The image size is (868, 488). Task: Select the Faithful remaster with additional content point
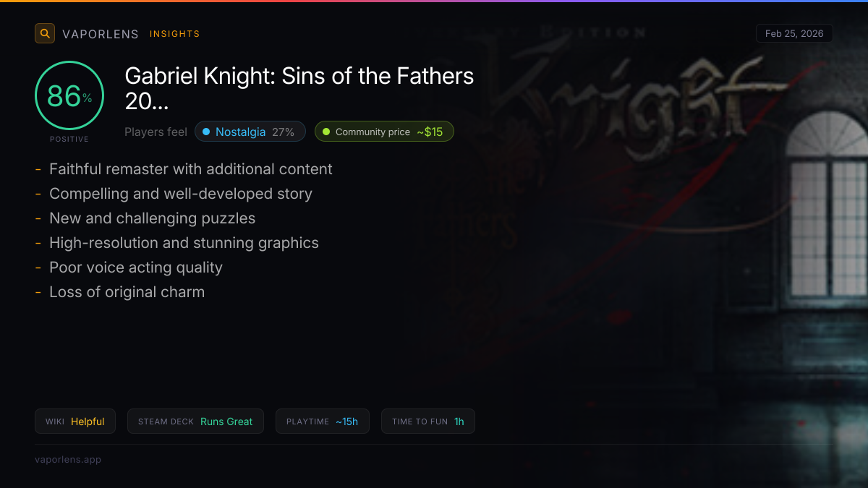pyautogui.click(x=190, y=169)
